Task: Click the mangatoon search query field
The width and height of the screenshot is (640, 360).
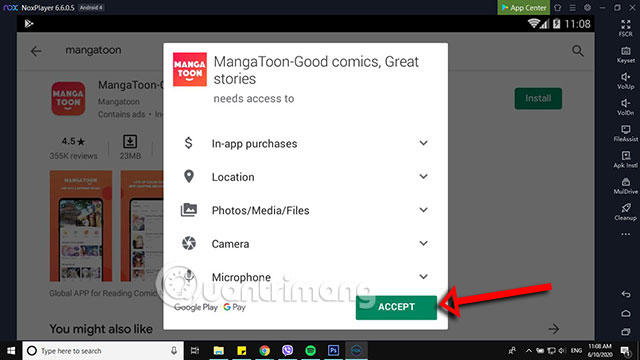Action: pyautogui.click(x=93, y=50)
